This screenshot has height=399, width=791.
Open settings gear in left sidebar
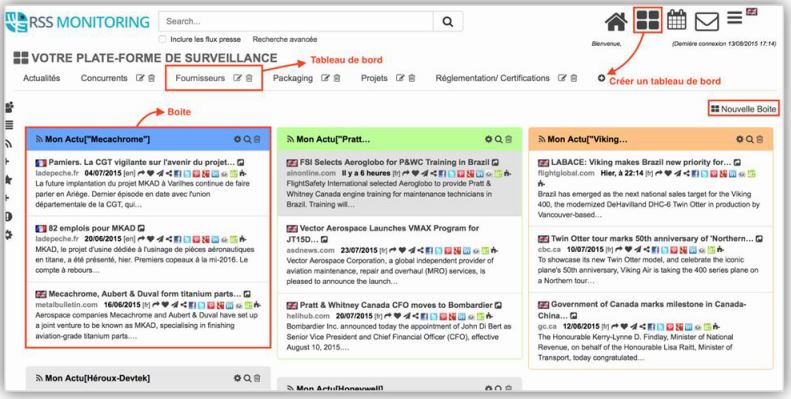tap(9, 235)
